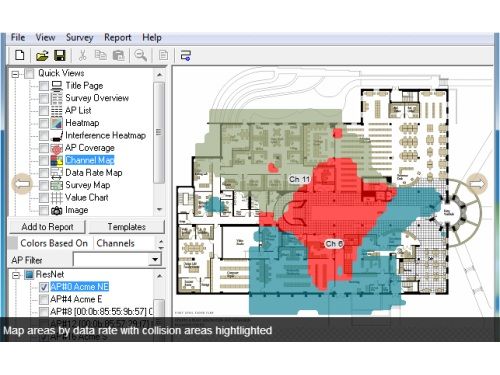Click the New document toolbar icon
Viewport: 500px width, 375px height.
click(x=20, y=55)
